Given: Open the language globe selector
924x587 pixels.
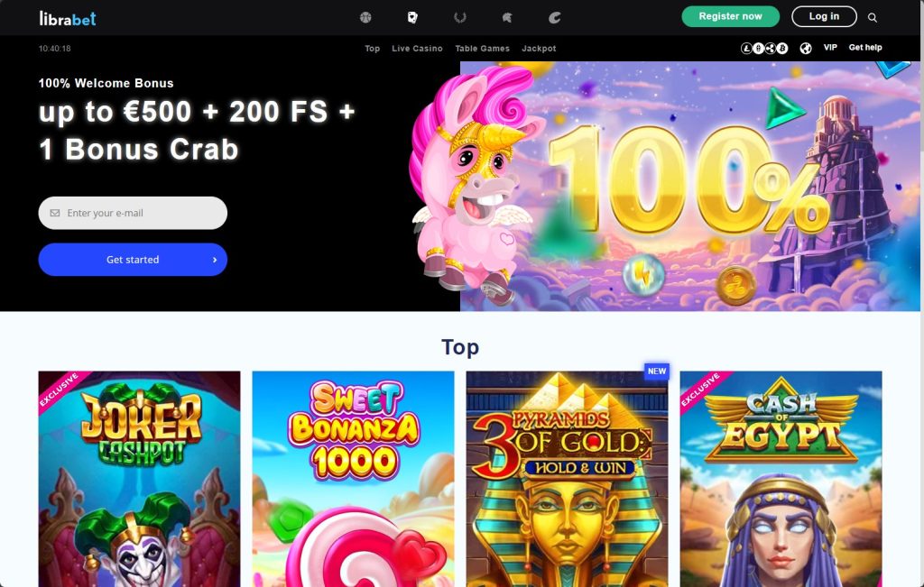Looking at the screenshot, I should [x=806, y=49].
